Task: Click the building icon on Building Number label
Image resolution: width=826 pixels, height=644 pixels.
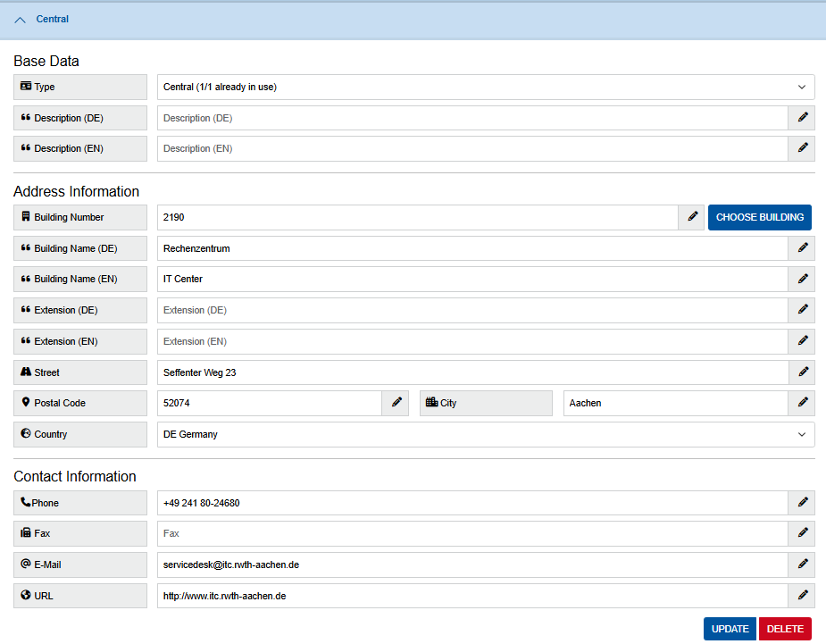Action: tap(25, 217)
